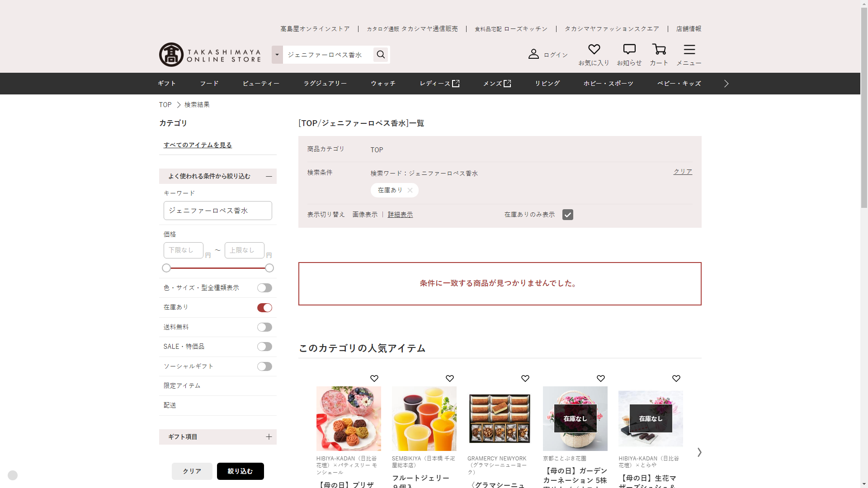The image size is (868, 488).
Task: Remove the 在庫あり filter chip
Action: (x=410, y=190)
